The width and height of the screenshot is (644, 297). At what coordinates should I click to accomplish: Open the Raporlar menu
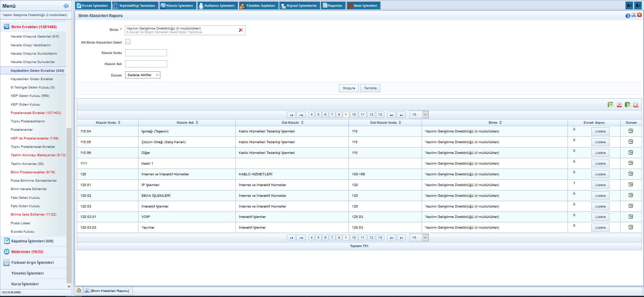(x=333, y=6)
